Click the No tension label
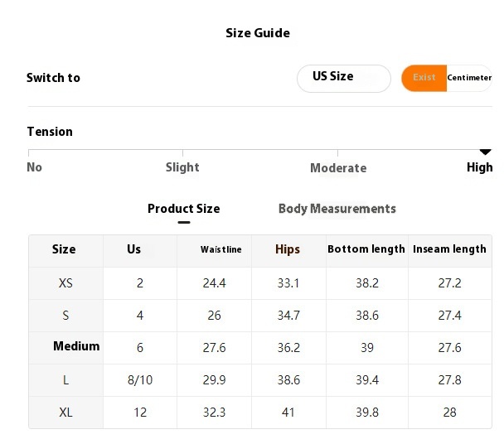504x444 pixels. tap(34, 167)
